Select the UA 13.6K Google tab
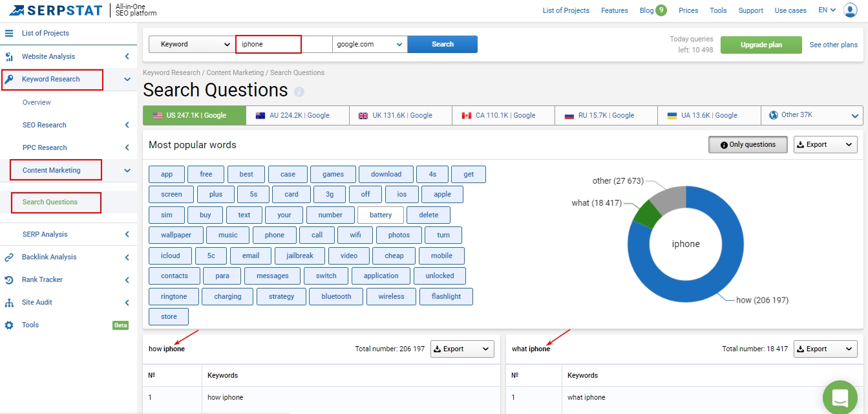 point(709,115)
